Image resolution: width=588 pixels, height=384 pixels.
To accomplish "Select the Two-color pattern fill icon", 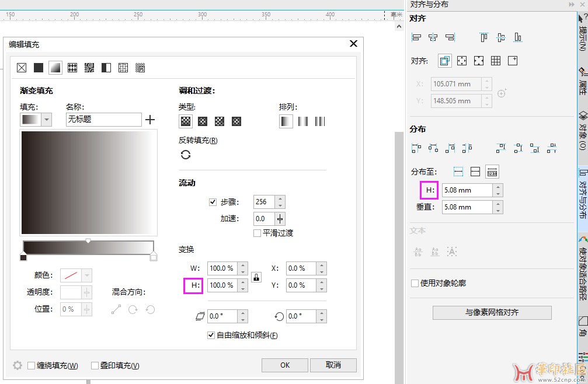I will coord(106,68).
